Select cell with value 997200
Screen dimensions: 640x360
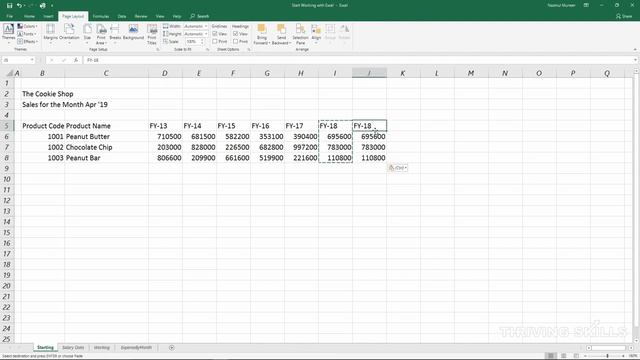click(x=301, y=147)
